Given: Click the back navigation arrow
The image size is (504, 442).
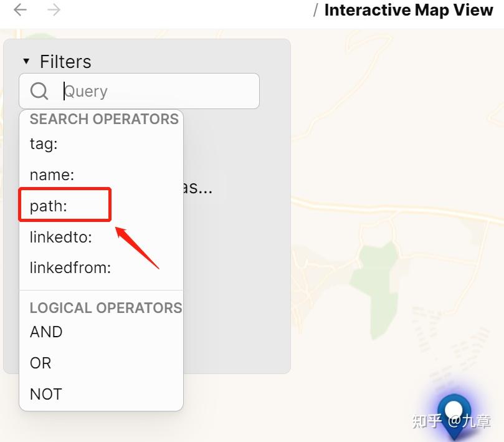Looking at the screenshot, I should pyautogui.click(x=20, y=10).
